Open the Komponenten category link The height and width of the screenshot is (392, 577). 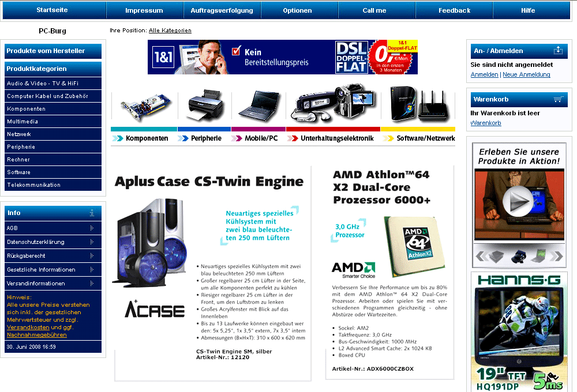(147, 138)
